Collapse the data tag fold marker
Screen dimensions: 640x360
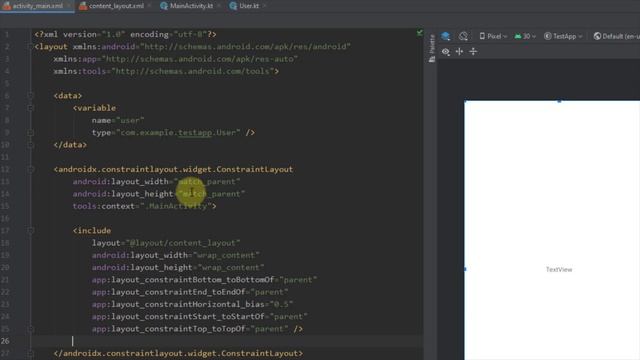click(x=30, y=96)
